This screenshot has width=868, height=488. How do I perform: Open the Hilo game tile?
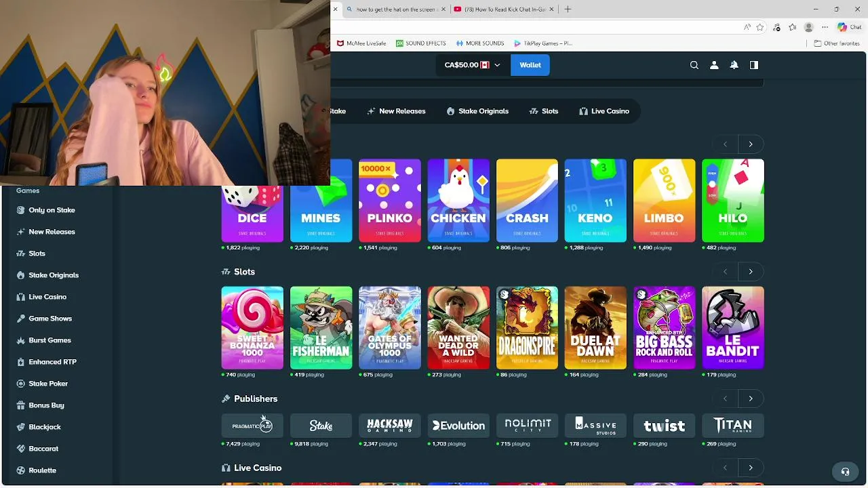tap(733, 201)
